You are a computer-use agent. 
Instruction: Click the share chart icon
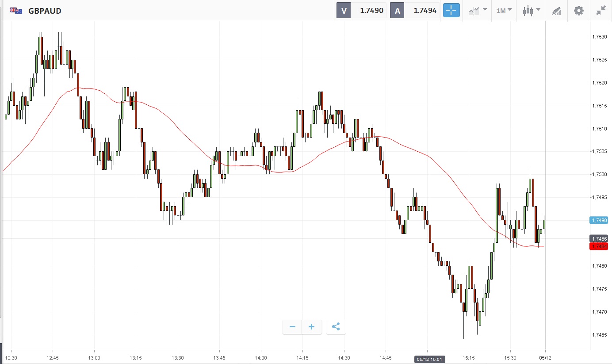[x=336, y=327]
